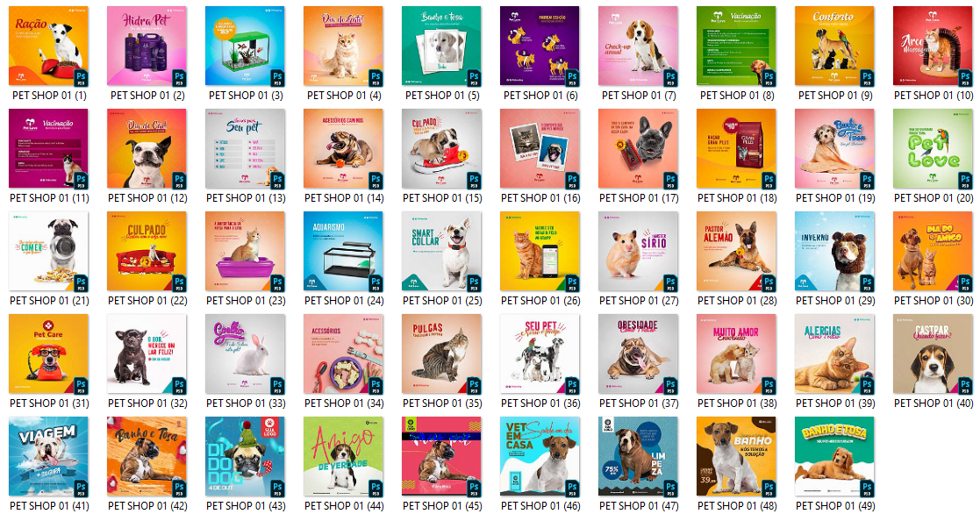
Task: Select the Culpado sofa thumbnail PET SHOP 01 (22)
Action: (147, 251)
